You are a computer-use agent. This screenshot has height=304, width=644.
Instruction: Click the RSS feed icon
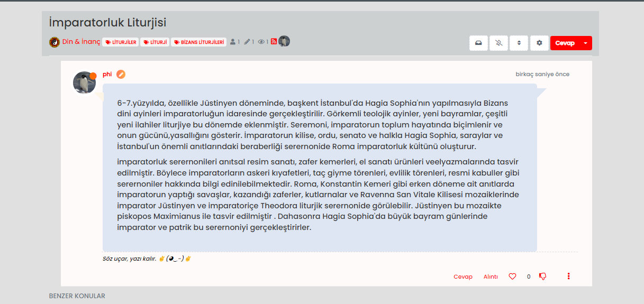[274, 42]
